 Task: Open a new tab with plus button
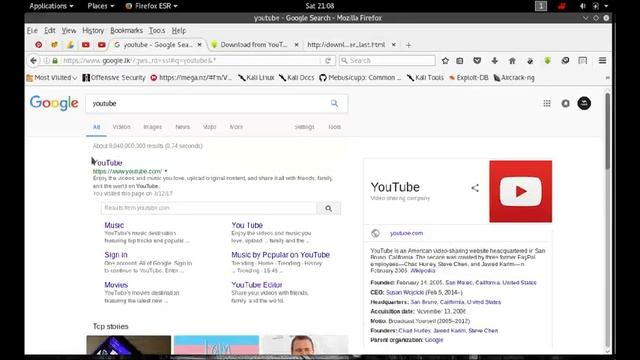tap(408, 45)
